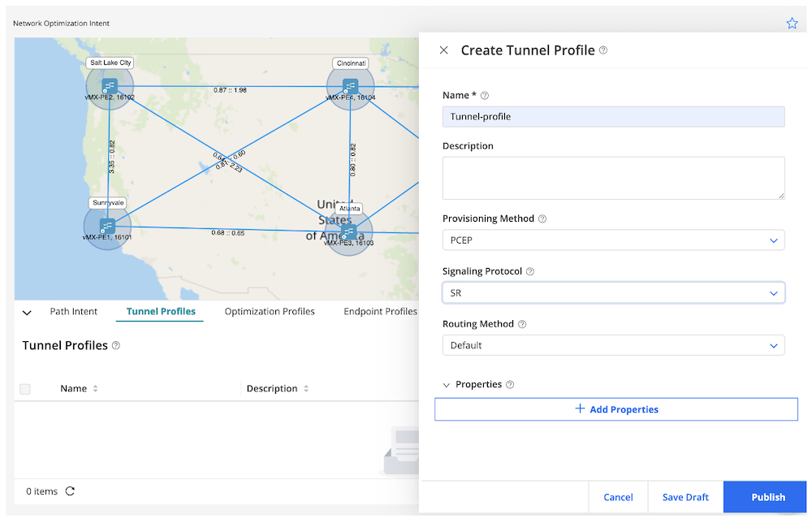Click Signaling Protocol help icon
Screen dimensions: 812x519
[x=530, y=271]
